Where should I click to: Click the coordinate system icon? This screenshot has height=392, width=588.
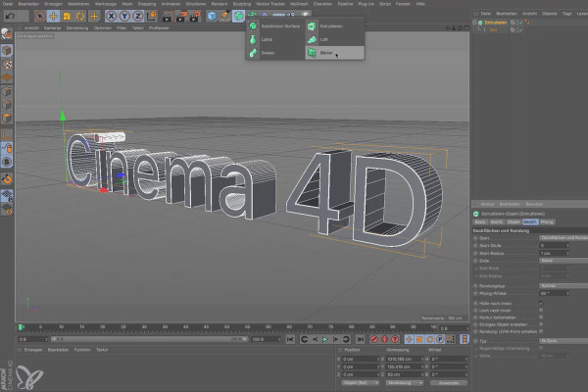152,16
